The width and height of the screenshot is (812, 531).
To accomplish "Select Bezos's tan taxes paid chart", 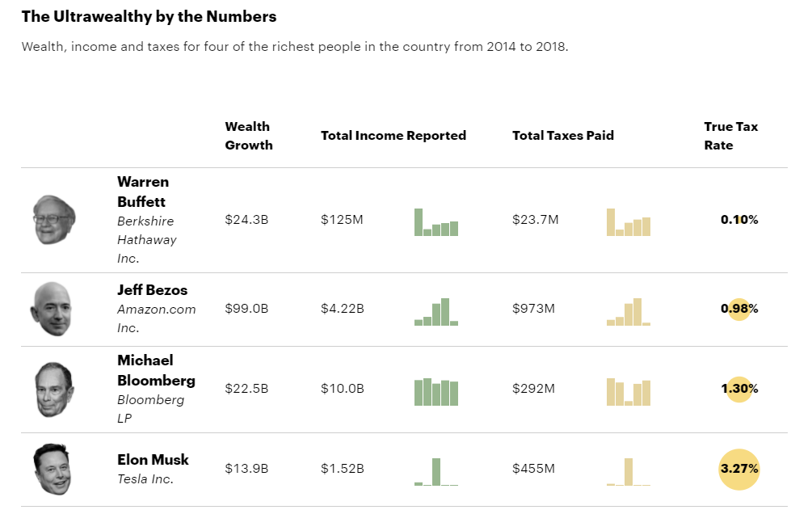I will tap(629, 312).
